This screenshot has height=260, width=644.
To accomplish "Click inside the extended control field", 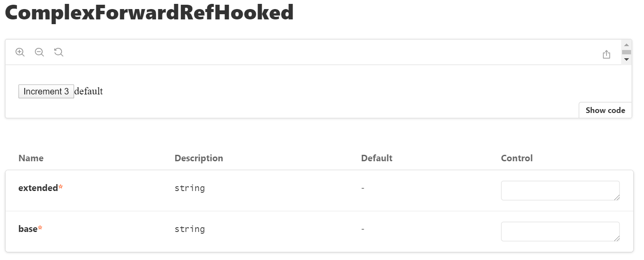I will [x=560, y=190].
